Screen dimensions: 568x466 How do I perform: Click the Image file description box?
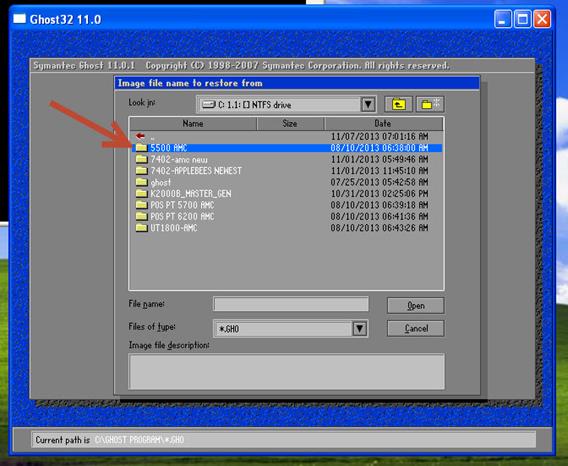tap(286, 372)
